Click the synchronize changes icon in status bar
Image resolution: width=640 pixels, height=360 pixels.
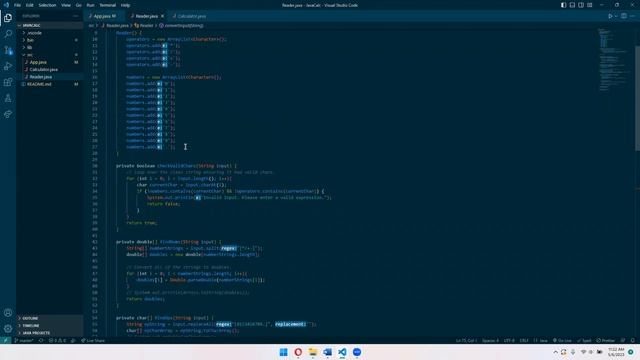41,340
